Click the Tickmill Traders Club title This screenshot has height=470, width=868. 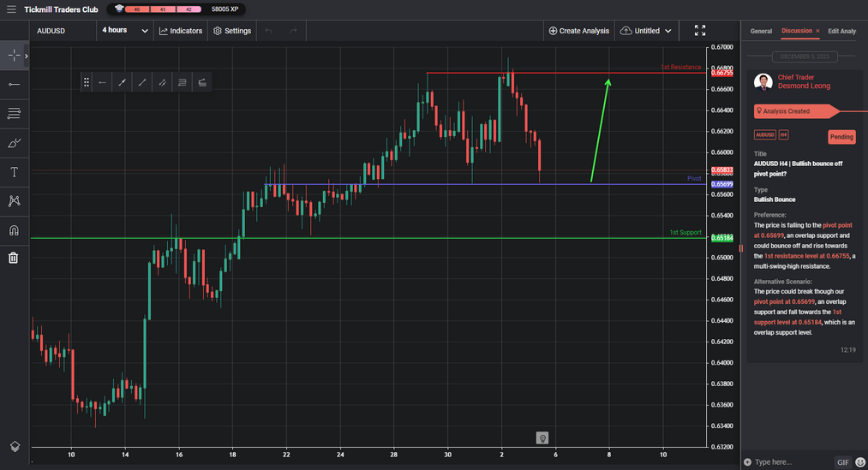(x=61, y=9)
